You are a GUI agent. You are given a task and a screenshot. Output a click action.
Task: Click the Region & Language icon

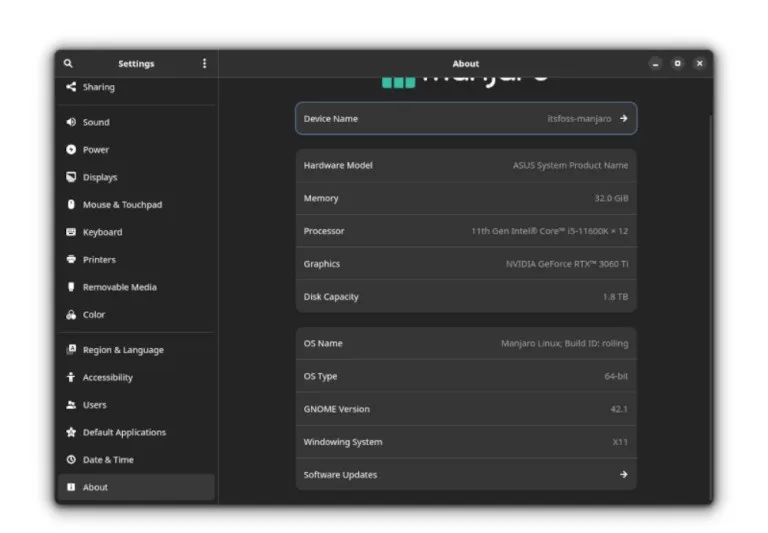click(71, 349)
